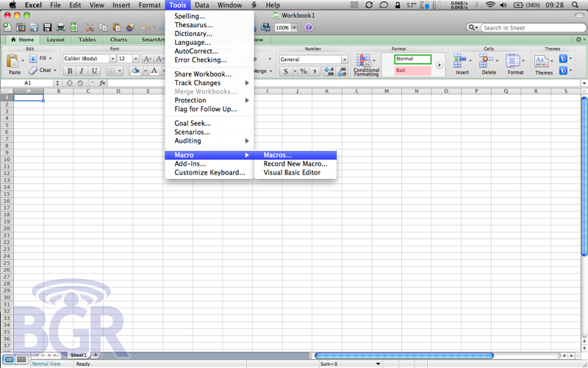Expand the cell borders dropdown arrow
The image size is (588, 368).
(x=120, y=71)
